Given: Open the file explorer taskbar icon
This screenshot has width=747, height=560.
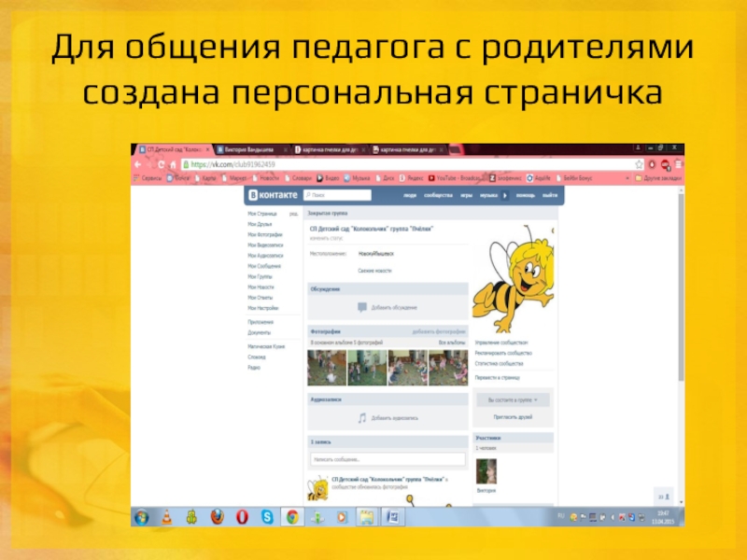Looking at the screenshot, I should (367, 517).
